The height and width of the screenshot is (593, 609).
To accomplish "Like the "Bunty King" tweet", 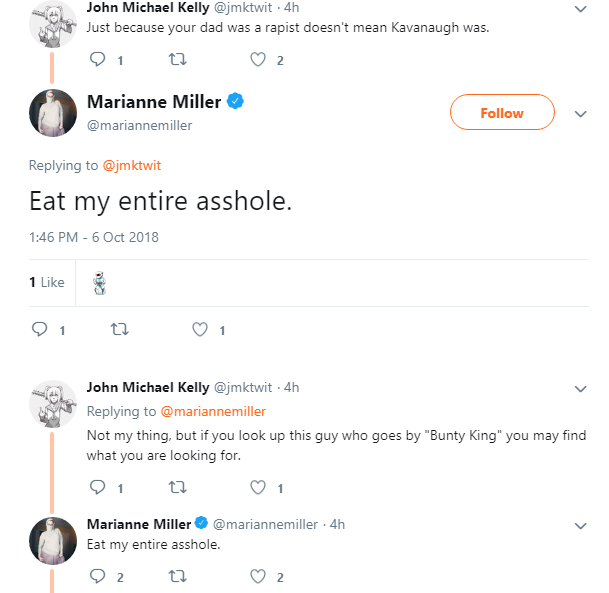I will 258,487.
